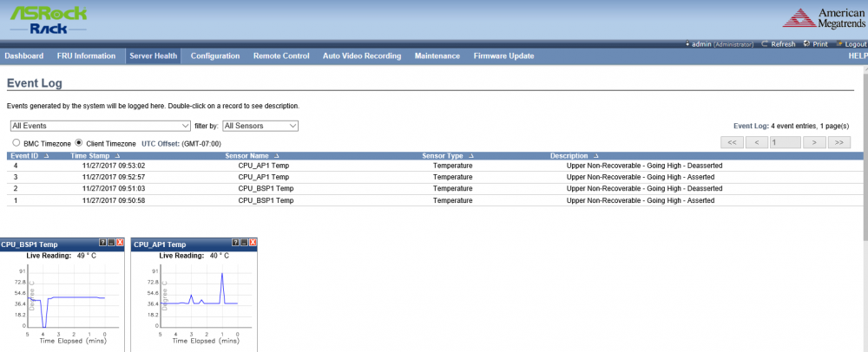Open Maintenance menu
Screen dimensions: 868x352
pos(437,55)
